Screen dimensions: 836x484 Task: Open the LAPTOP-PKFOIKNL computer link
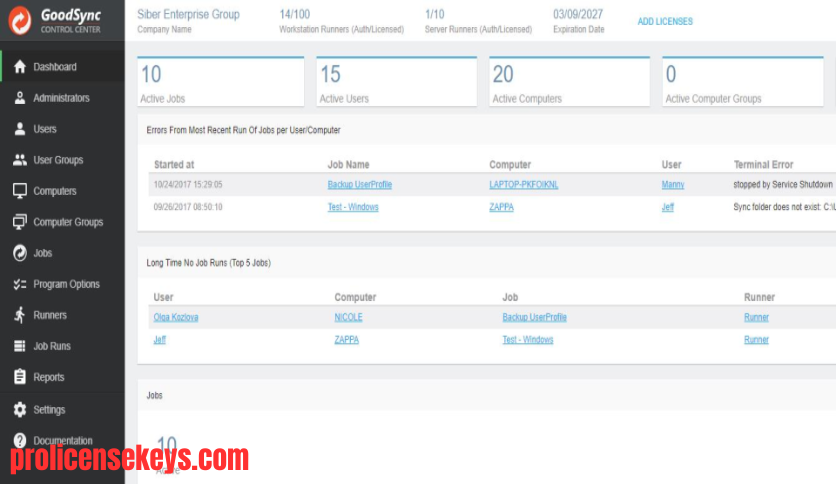pos(524,184)
